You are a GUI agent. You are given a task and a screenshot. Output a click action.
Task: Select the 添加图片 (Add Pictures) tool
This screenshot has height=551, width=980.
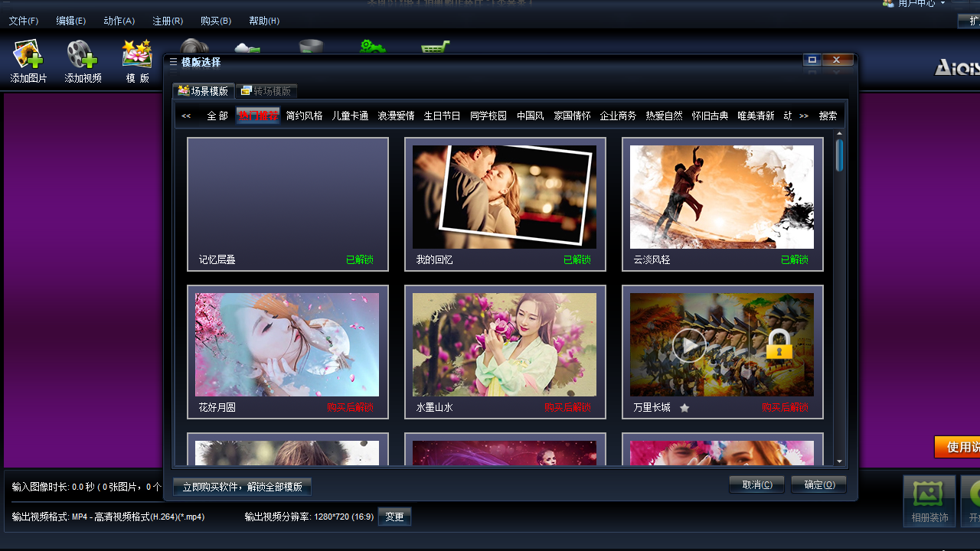[x=28, y=61]
